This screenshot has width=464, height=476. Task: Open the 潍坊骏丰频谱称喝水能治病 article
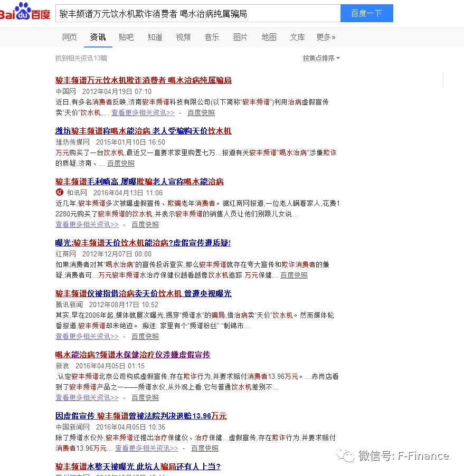[x=144, y=131]
